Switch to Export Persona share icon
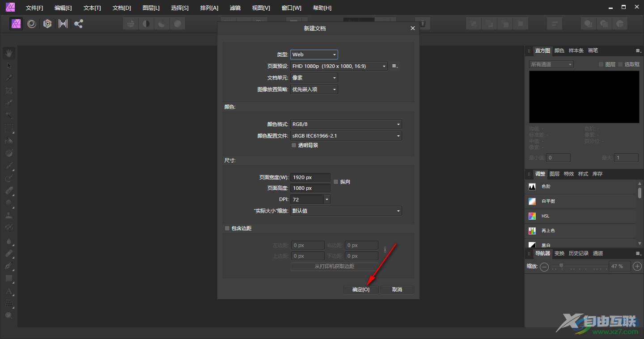 79,24
